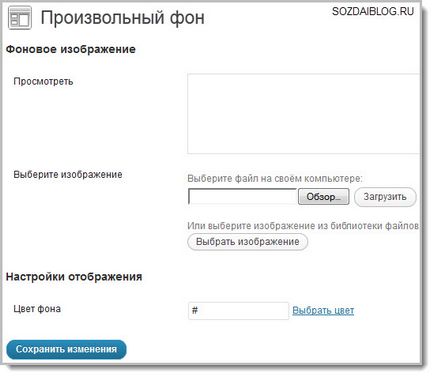The width and height of the screenshot is (434, 377).
Task: Open Выбрать изображение media library button
Action: pos(248,242)
